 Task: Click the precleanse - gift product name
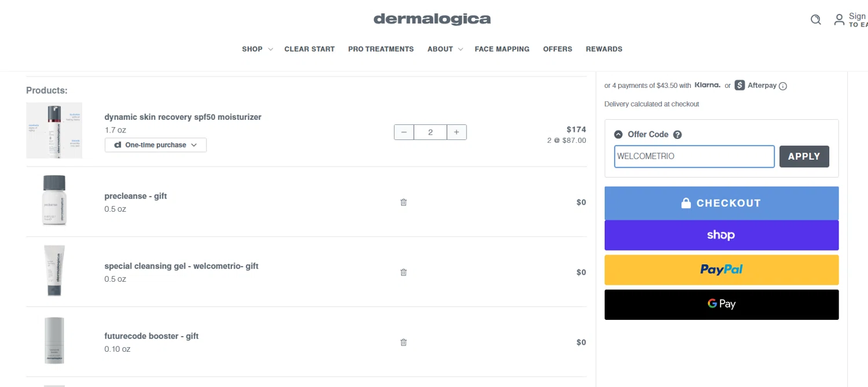[135, 196]
